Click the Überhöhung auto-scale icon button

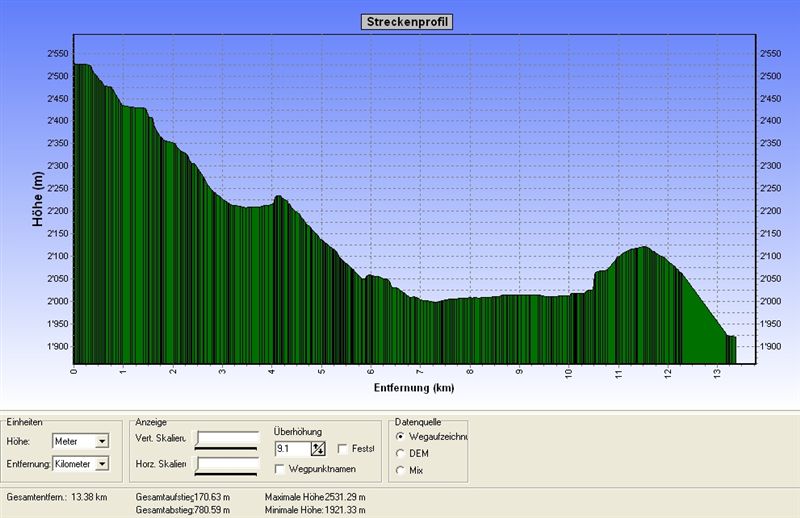pyautogui.click(x=319, y=449)
